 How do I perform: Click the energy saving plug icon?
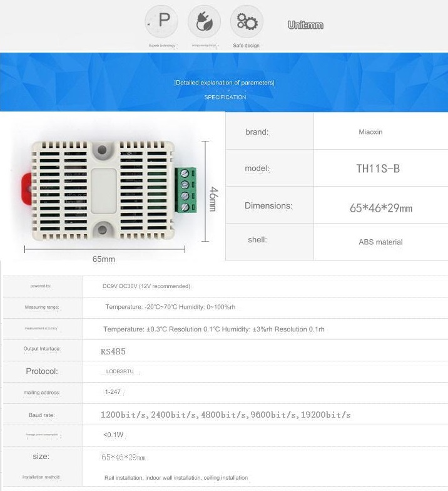(x=204, y=22)
